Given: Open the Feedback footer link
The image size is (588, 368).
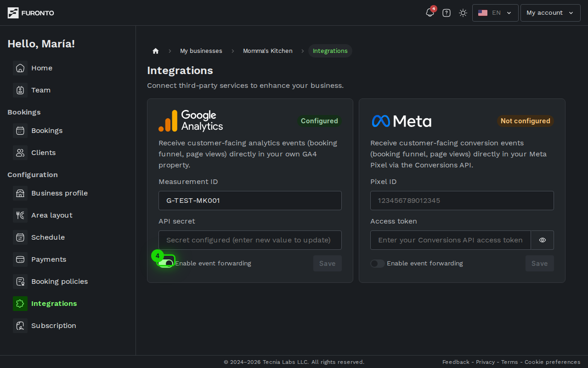Looking at the screenshot, I should pos(456,362).
